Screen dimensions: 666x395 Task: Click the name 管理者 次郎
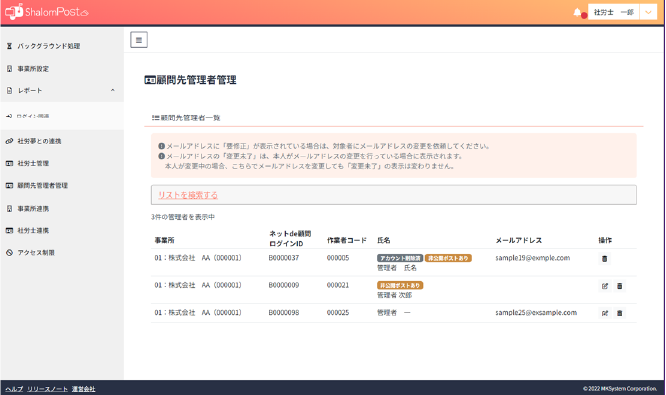tap(395, 295)
